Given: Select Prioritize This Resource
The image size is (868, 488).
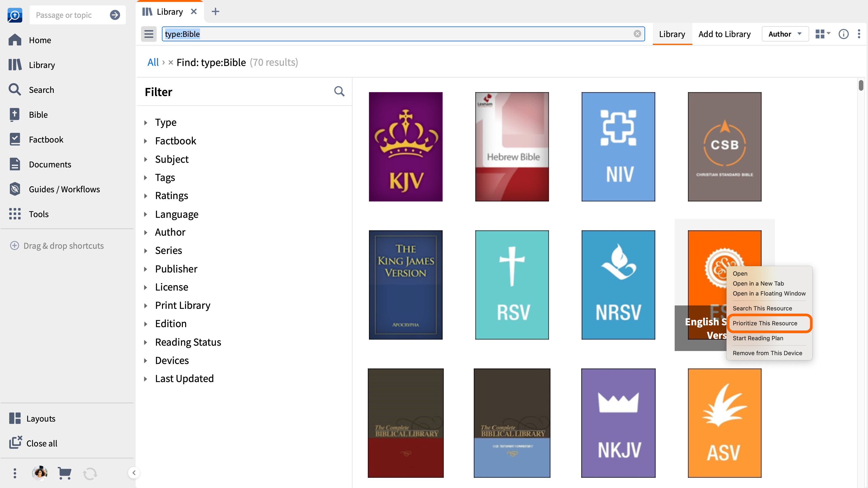Looking at the screenshot, I should tap(769, 323).
